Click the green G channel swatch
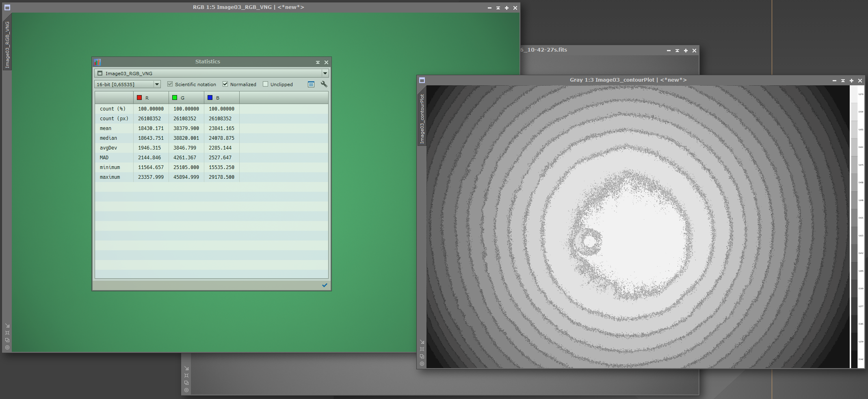This screenshot has height=399, width=868. point(175,98)
